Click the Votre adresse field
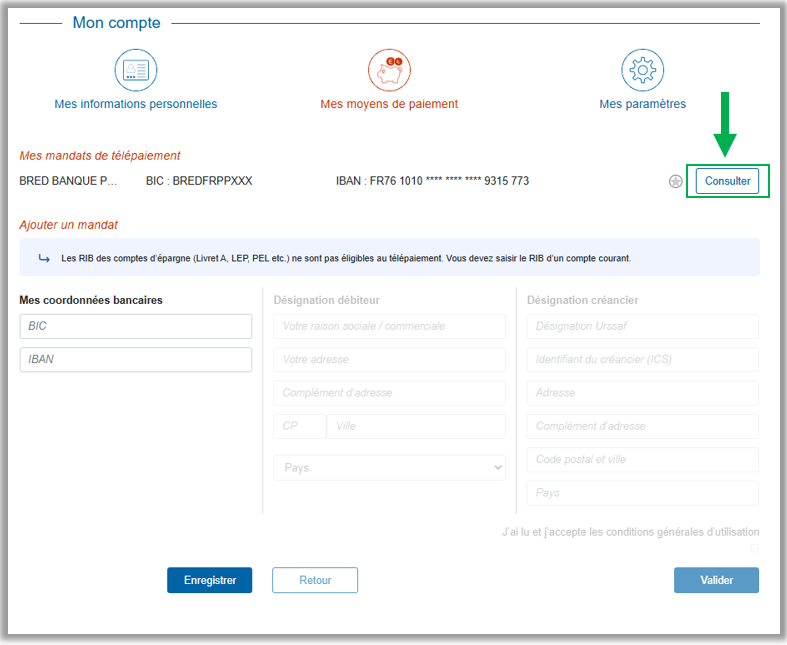The height and width of the screenshot is (645, 787). point(389,359)
